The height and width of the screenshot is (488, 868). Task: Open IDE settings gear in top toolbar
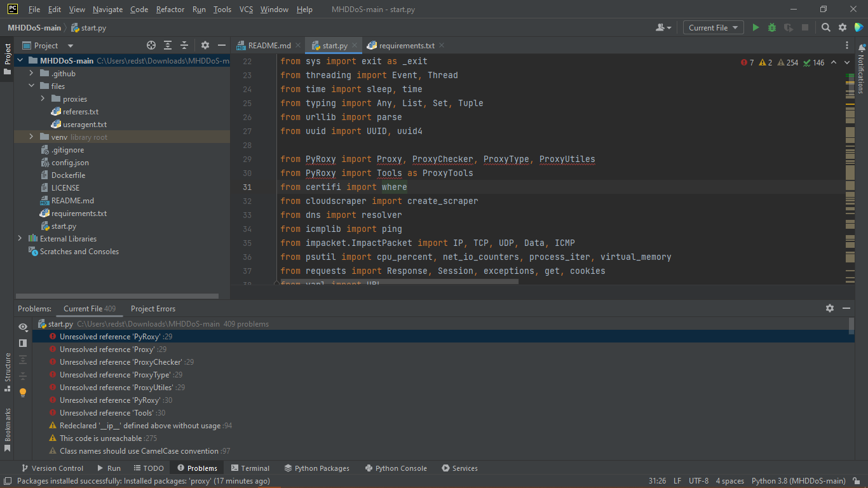tap(843, 27)
